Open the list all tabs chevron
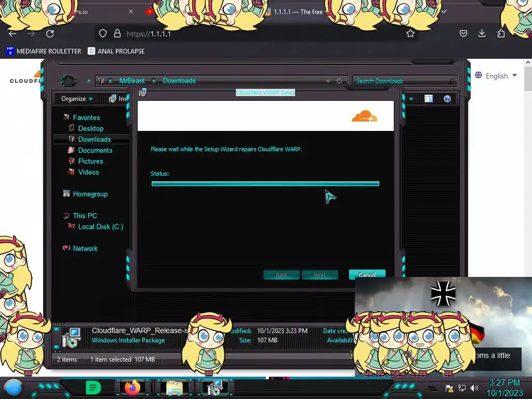 tap(444, 11)
